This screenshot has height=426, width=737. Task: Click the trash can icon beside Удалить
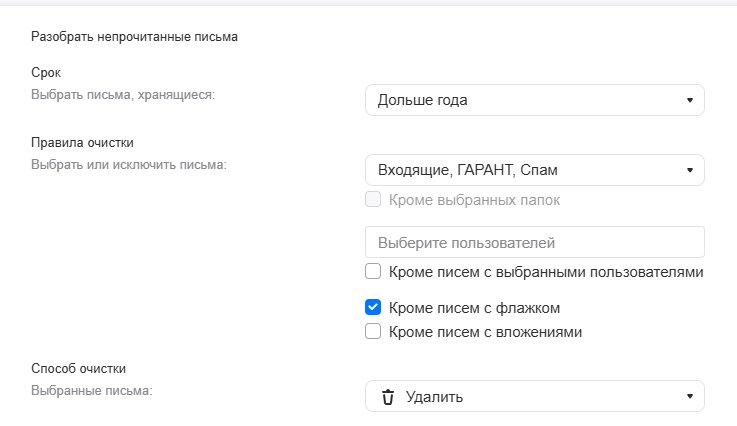click(388, 397)
